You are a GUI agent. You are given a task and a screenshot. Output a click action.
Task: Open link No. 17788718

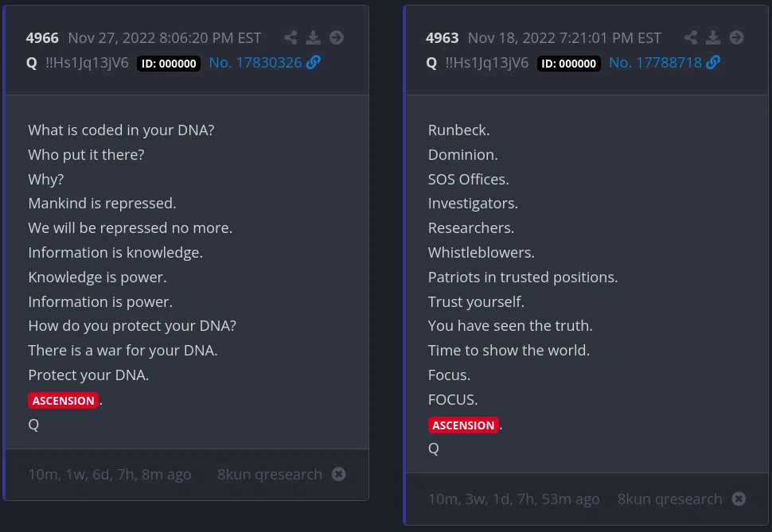pos(655,63)
